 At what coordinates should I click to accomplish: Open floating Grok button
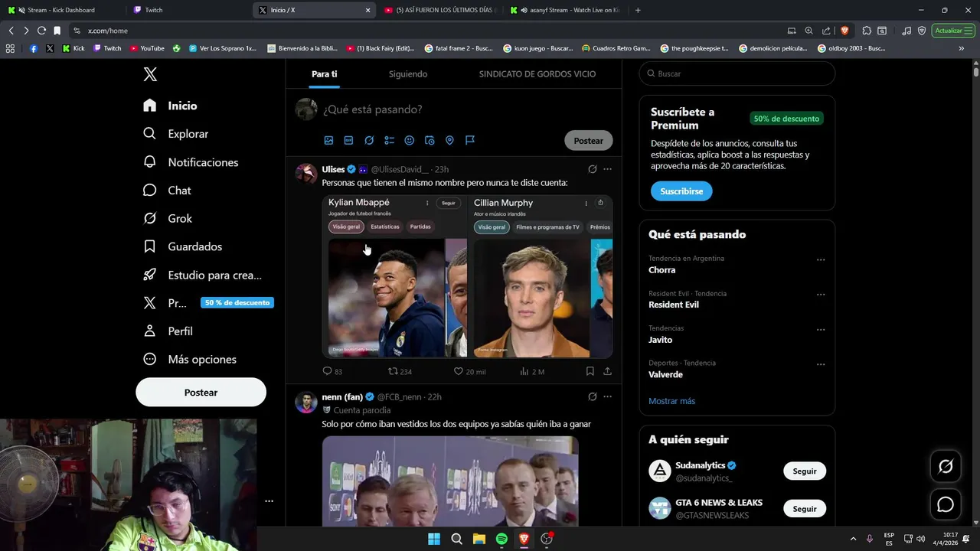point(946,466)
